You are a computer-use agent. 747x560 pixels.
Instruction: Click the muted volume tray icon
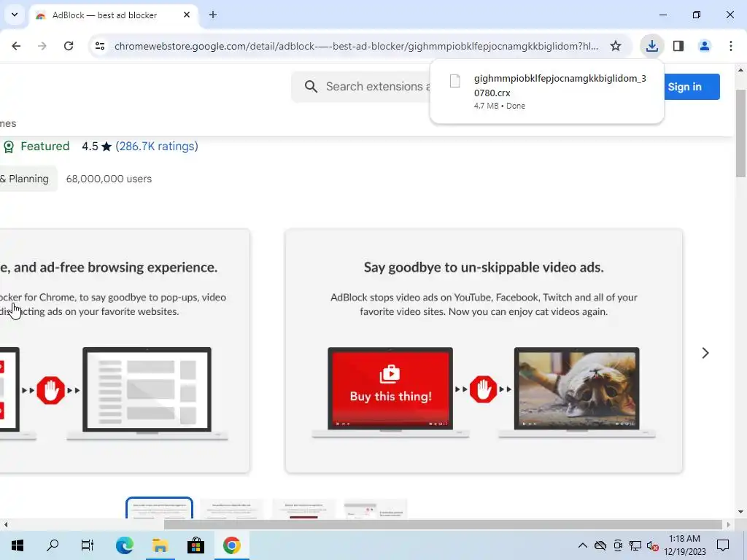pyautogui.click(x=653, y=545)
